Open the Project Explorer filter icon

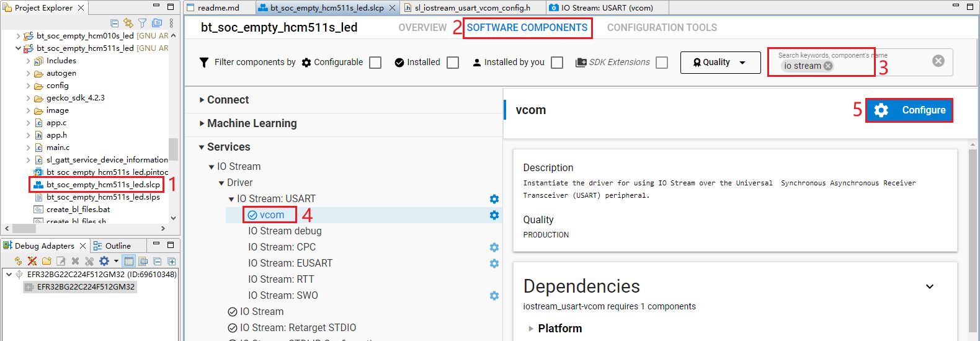143,23
